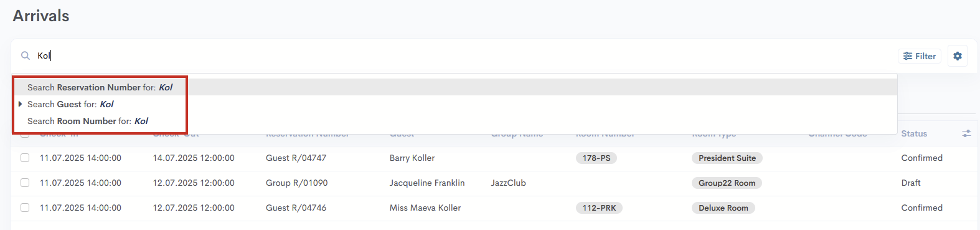The height and width of the screenshot is (230, 980).
Task: Click the search input field containing Kol
Action: (461, 55)
